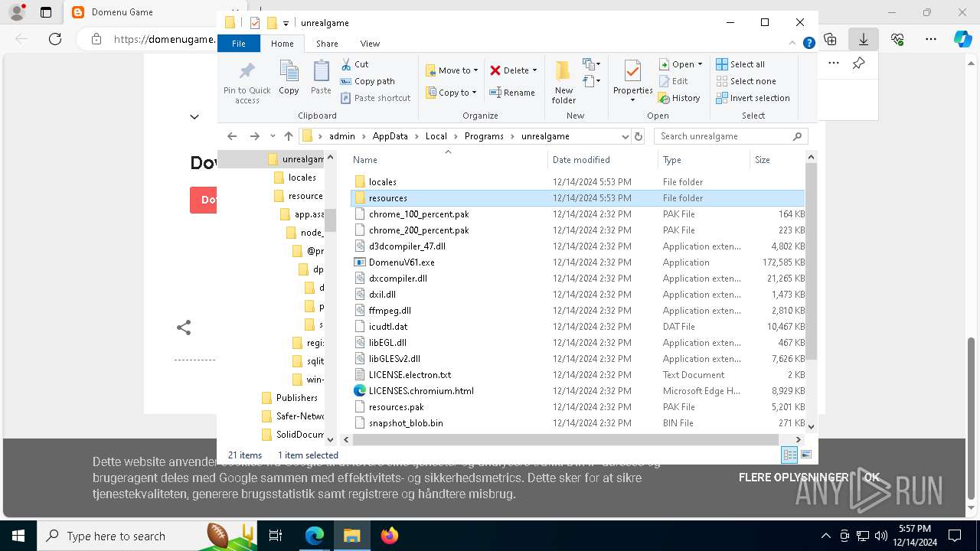This screenshot has width=980, height=551.
Task: Click Select none in ribbon
Action: [x=746, y=81]
